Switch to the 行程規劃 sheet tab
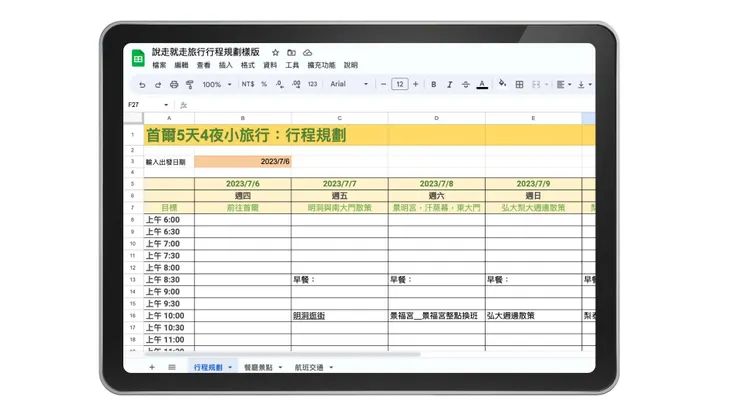Screen dimensions: 740x416 (208, 367)
